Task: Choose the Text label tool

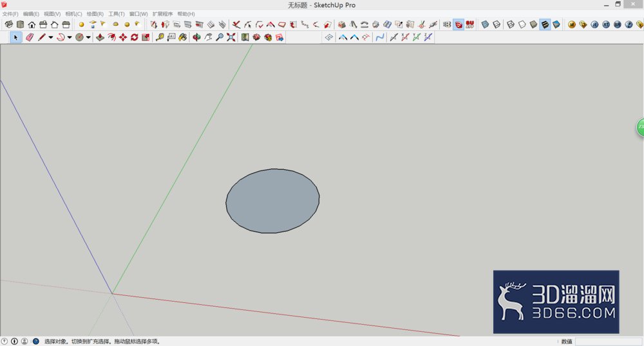Action: 171,37
